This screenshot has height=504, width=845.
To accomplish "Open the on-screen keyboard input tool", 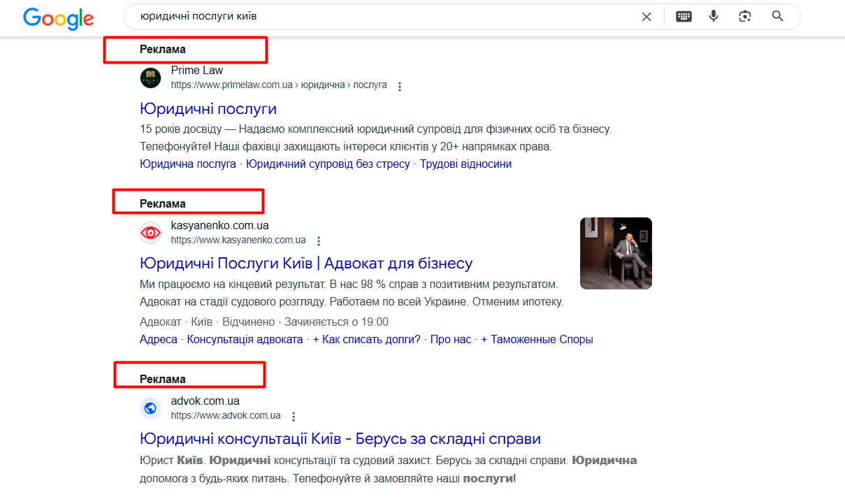I will coord(684,17).
